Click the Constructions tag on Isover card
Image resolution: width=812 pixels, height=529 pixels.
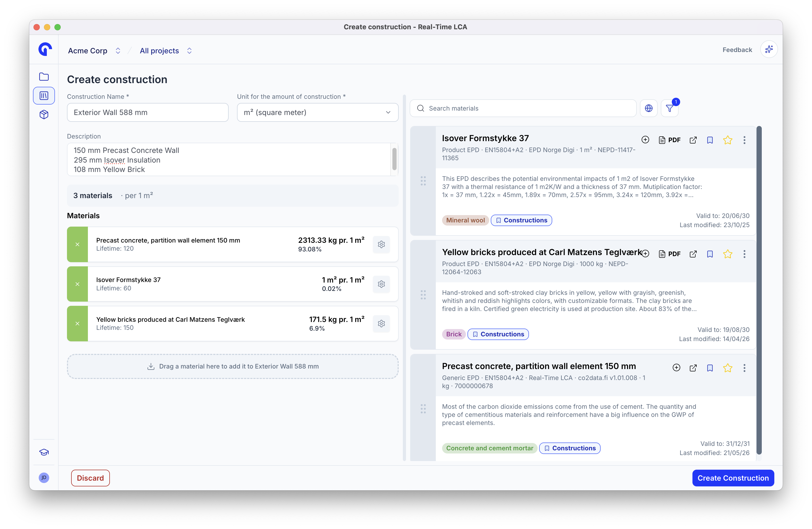521,220
